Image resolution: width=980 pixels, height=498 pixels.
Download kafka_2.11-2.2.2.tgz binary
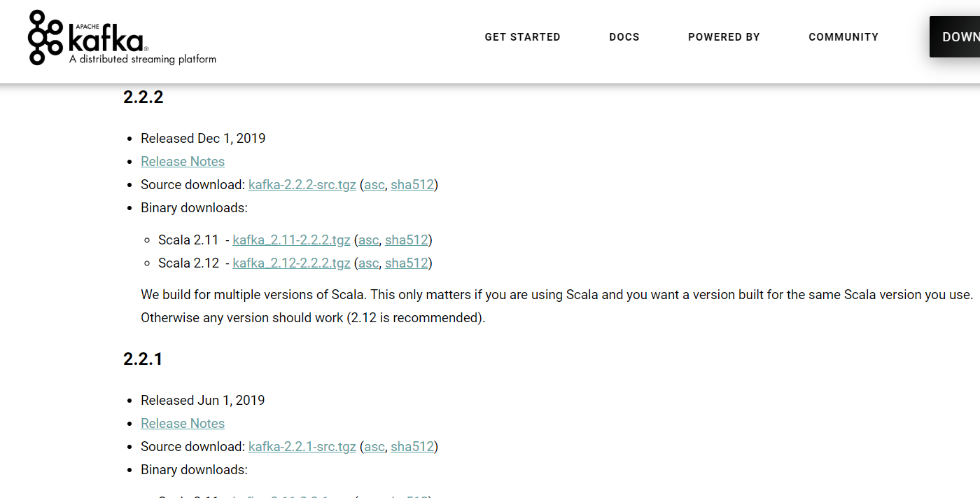291,240
